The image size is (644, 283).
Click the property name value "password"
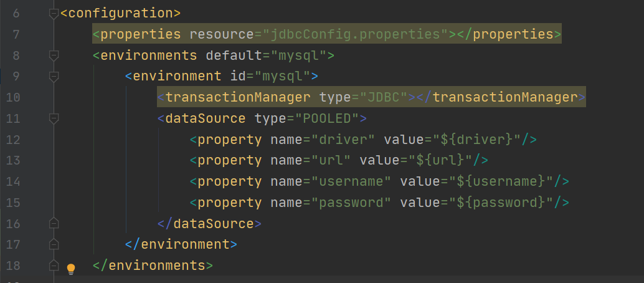point(351,203)
